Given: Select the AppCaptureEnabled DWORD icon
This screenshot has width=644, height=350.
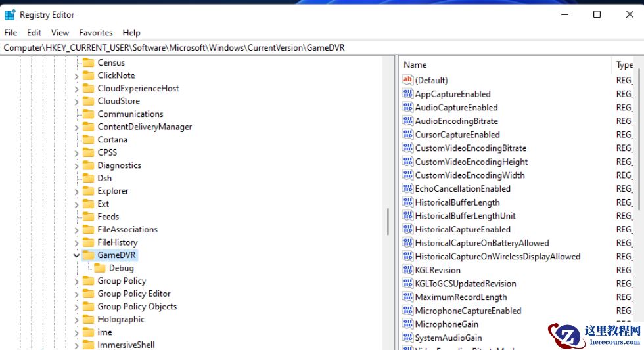Looking at the screenshot, I should click(x=407, y=93).
